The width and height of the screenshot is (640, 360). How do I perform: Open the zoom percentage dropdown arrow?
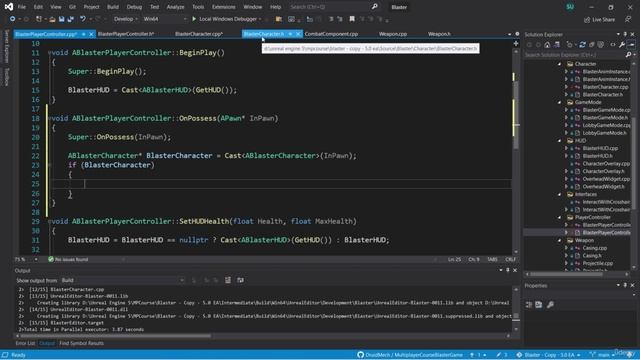tap(36, 260)
